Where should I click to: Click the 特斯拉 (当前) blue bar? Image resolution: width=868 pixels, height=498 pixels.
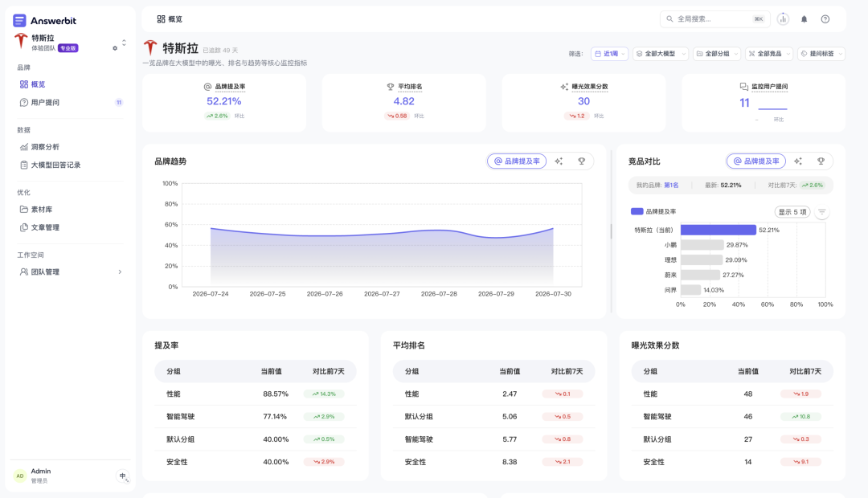point(718,230)
